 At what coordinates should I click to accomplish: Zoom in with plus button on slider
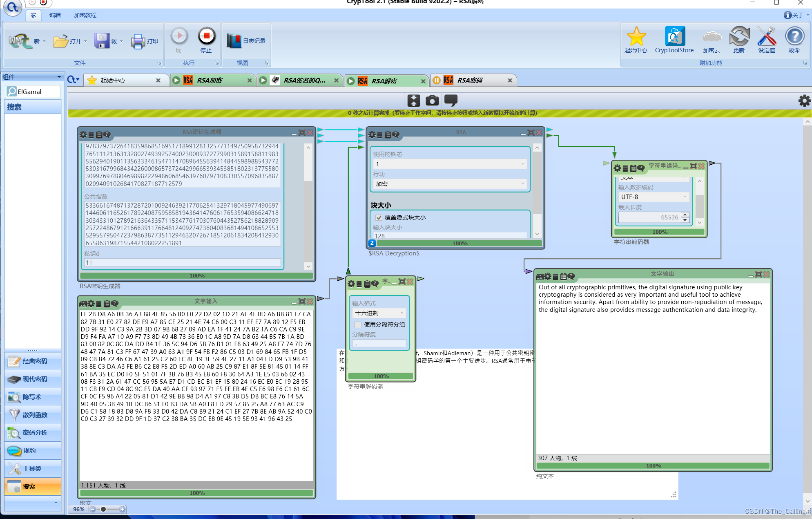point(122,509)
